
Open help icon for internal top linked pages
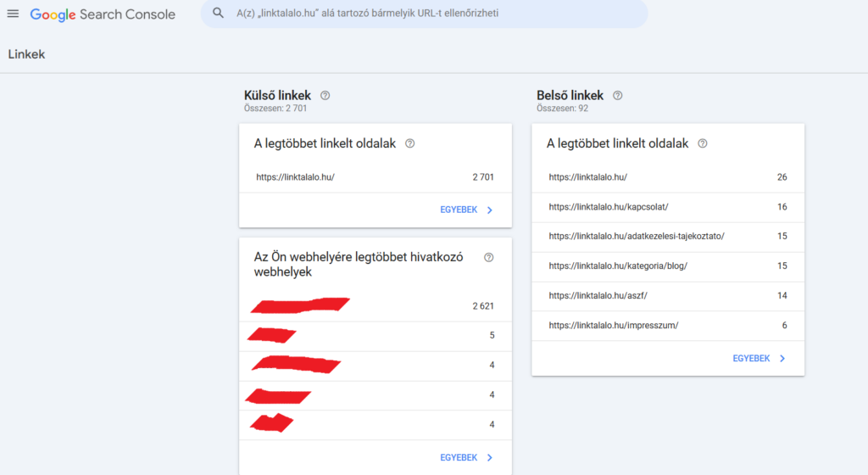702,143
